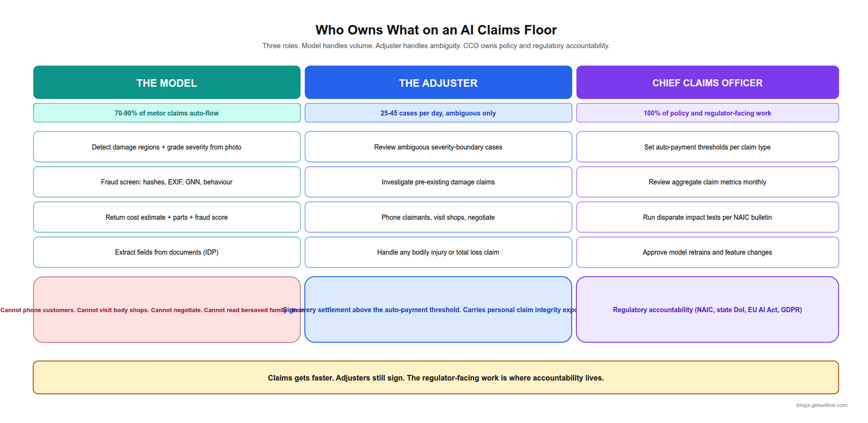
Task: Select "Detect damage regions + grade severity from photo" card
Action: tap(167, 147)
